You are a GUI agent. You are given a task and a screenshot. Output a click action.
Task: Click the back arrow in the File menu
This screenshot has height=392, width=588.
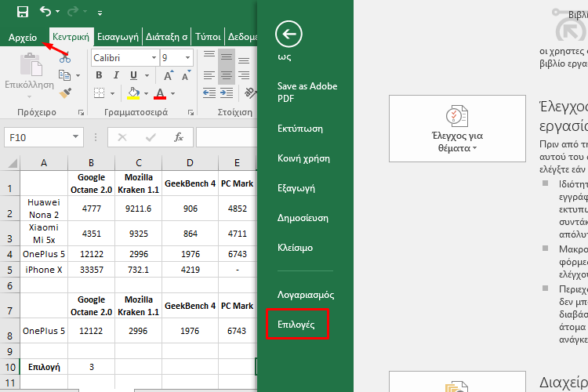pos(289,34)
